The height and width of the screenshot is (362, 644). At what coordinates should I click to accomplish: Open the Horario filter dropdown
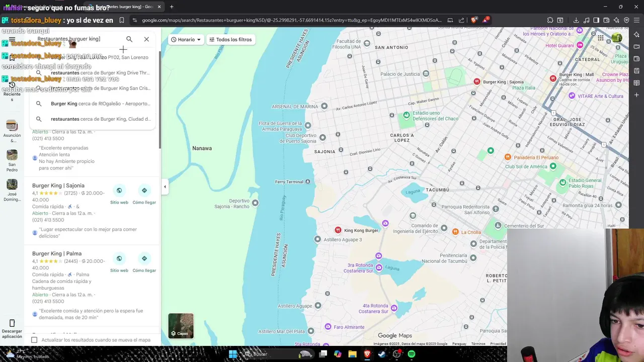coord(186,40)
